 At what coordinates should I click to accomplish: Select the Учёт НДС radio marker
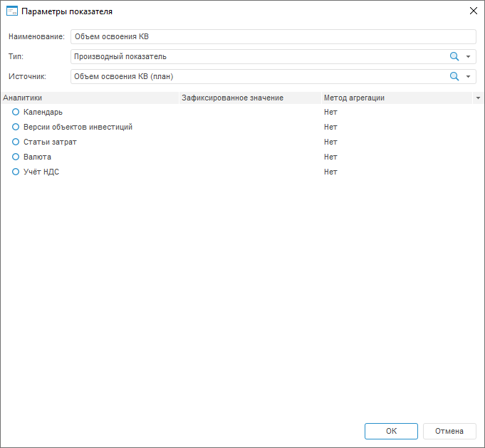(x=16, y=172)
